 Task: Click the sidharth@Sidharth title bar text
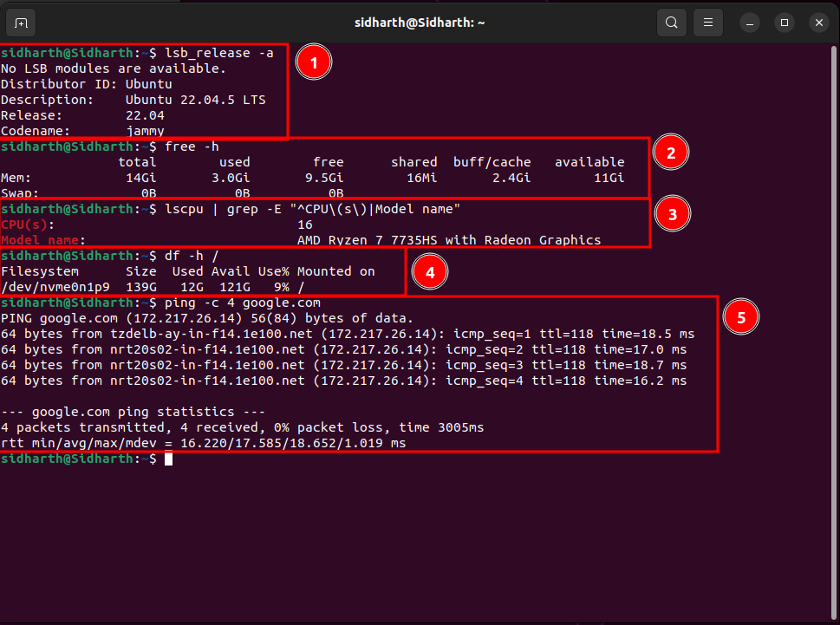[419, 22]
